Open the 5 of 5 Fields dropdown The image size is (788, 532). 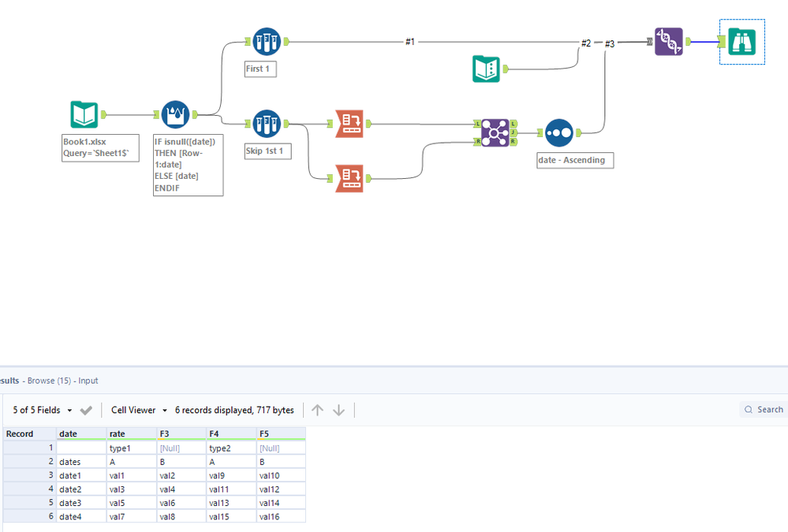coord(43,410)
